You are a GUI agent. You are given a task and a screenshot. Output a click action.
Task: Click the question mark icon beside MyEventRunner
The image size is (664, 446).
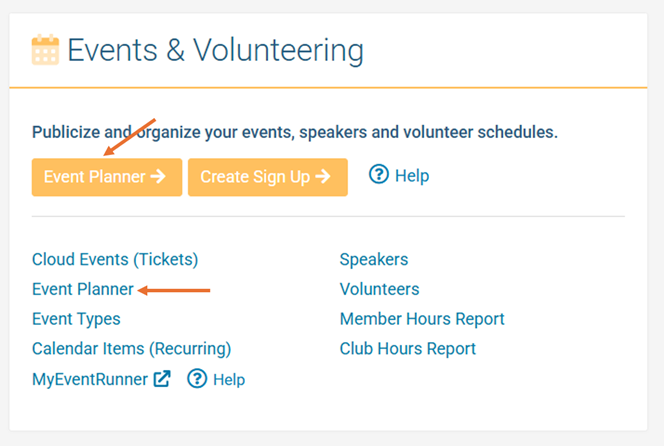click(x=197, y=379)
